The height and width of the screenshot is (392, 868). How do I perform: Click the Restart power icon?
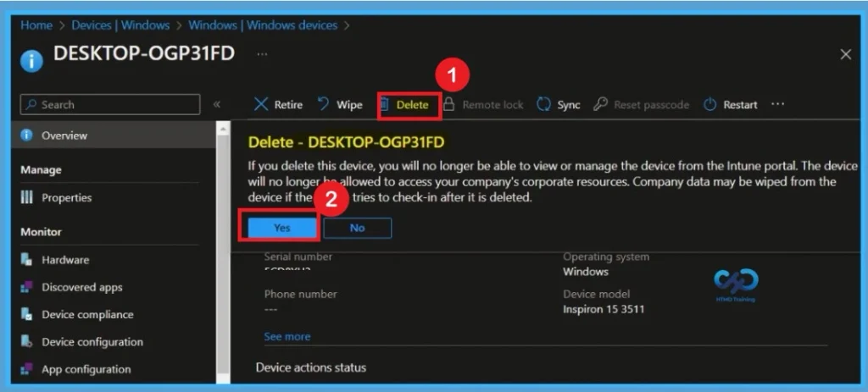[x=709, y=104]
